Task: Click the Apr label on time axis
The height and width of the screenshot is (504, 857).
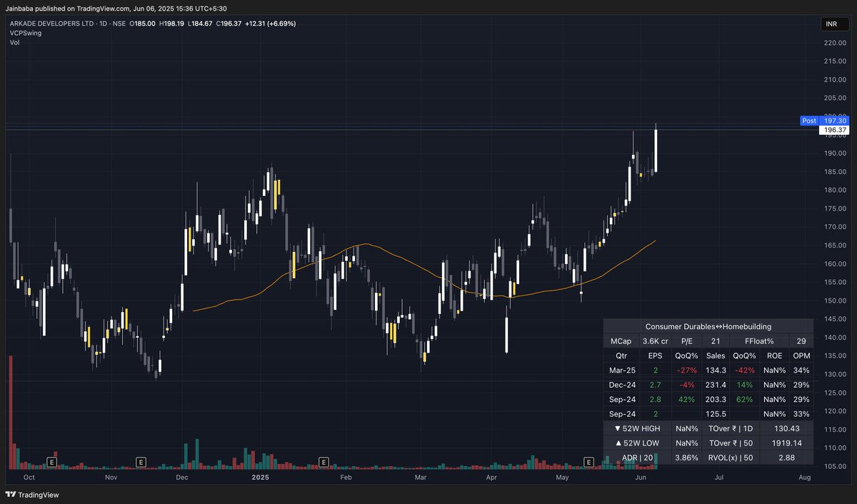Action: [491, 477]
